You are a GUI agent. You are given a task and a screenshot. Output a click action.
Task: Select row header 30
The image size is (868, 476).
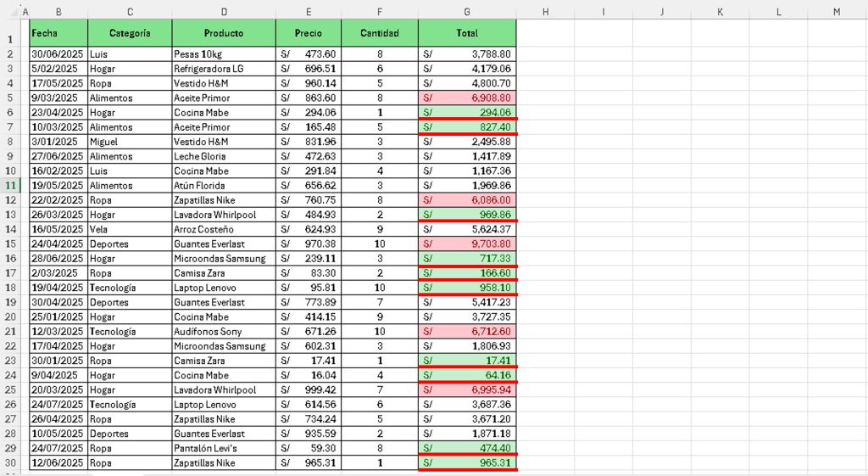[10, 462]
